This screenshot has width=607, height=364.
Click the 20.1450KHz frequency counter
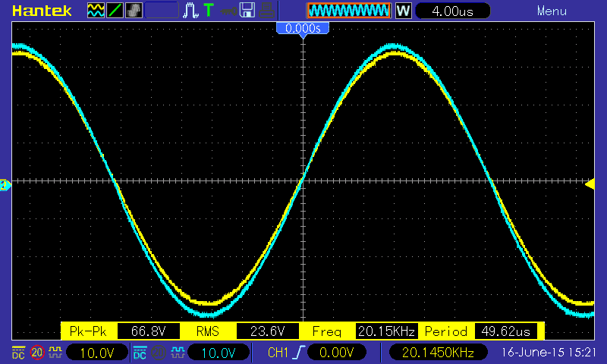coord(438,353)
